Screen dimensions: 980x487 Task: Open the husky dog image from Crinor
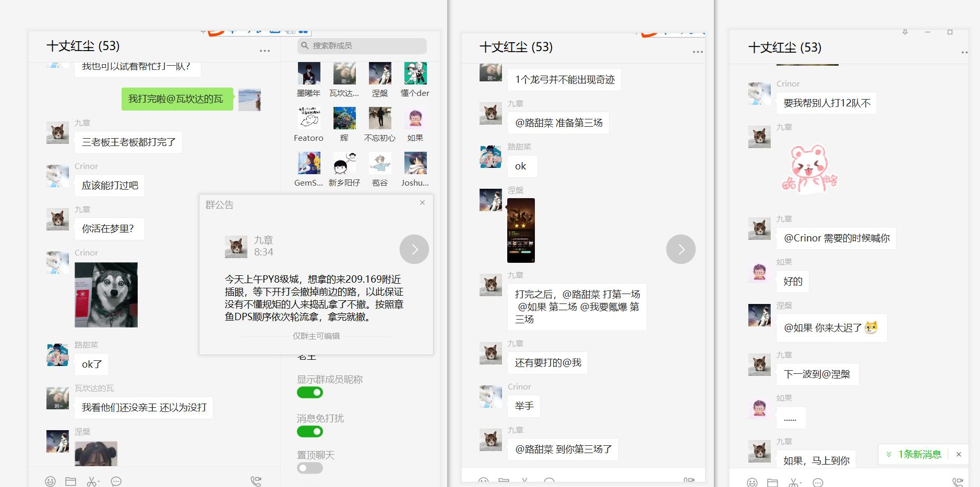106,295
